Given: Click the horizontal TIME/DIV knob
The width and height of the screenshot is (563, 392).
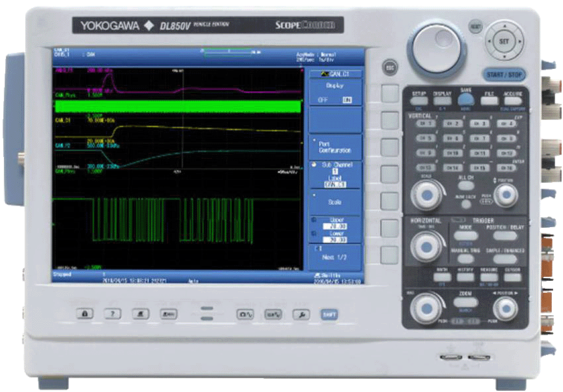Looking at the screenshot, I should [x=426, y=246].
